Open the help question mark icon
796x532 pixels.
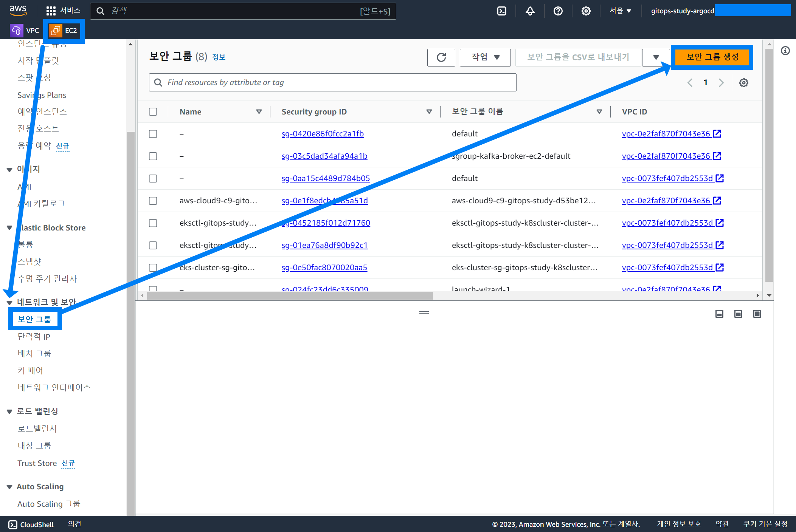coord(558,11)
